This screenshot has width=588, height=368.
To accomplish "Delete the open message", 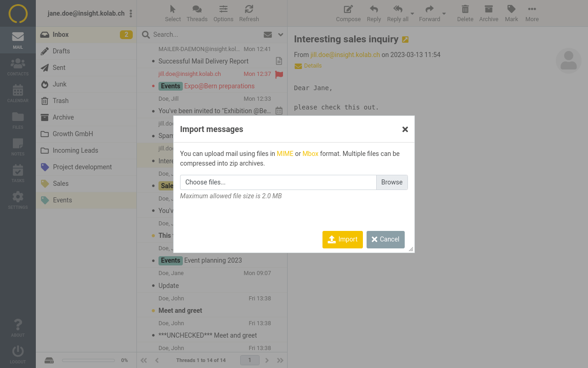I will [465, 13].
